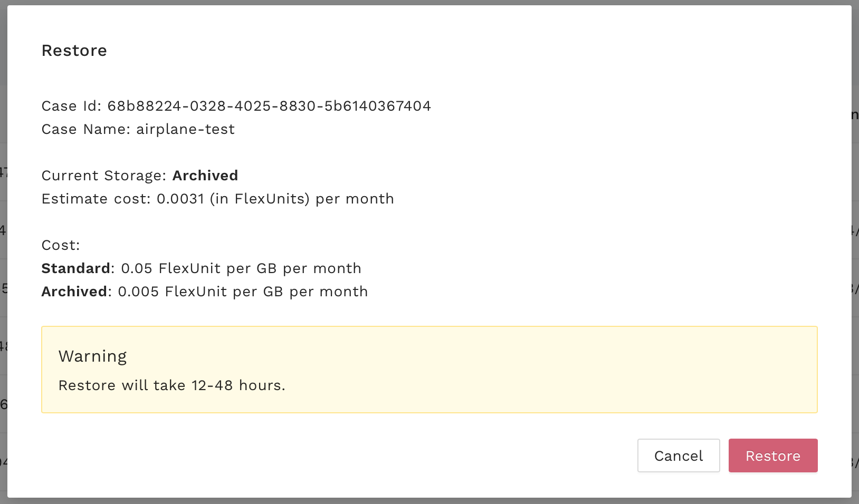The image size is (859, 504).
Task: Click the "Cost:" section label
Action: [61, 245]
